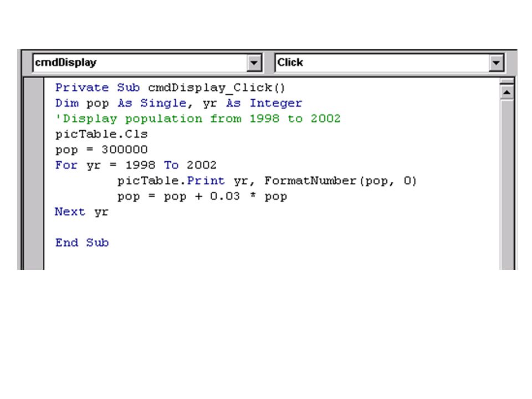532x399 pixels.
Task: Click the line 'Private Sub cmdDisplay_Click()'
Action: point(170,88)
